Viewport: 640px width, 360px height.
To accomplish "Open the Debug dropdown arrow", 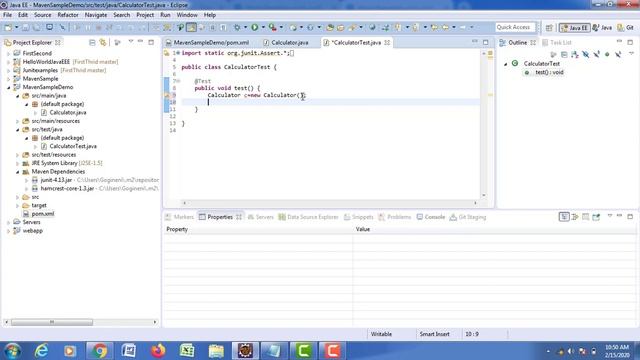I will tap(245, 27).
